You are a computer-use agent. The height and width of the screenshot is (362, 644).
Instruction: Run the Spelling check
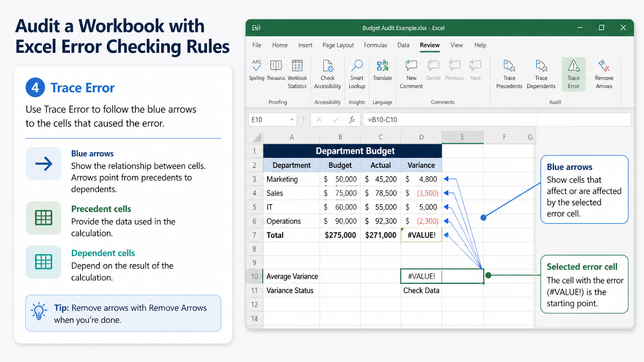tap(257, 70)
